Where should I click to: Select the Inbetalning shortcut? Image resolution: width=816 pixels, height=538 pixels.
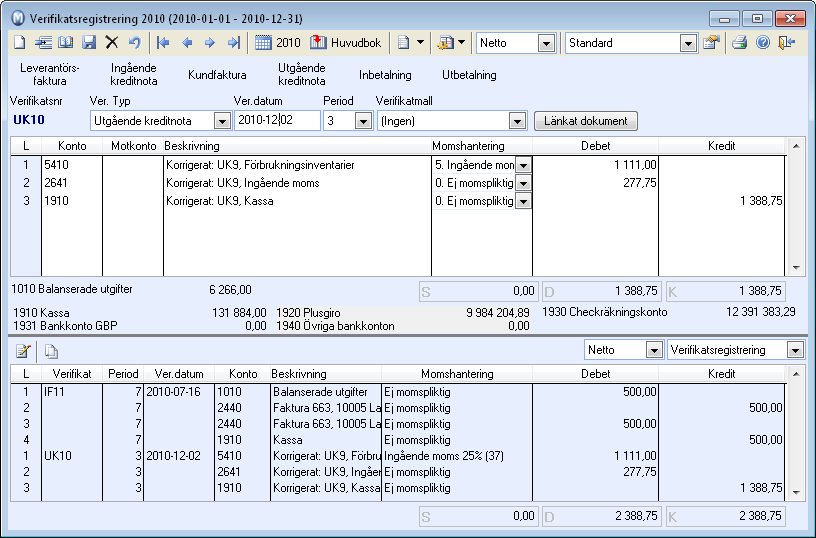pyautogui.click(x=385, y=75)
